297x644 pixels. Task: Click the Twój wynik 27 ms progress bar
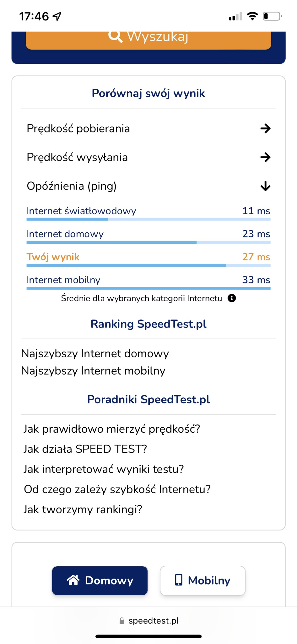point(148,265)
